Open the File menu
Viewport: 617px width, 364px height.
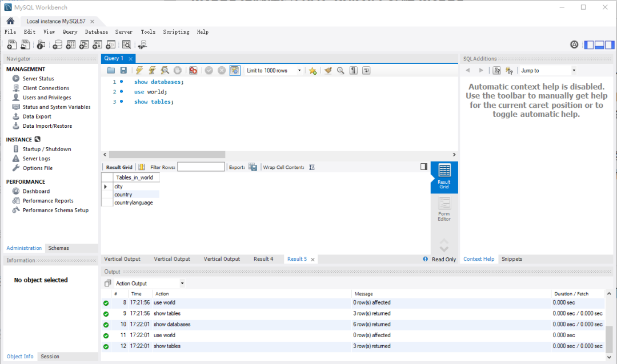click(10, 32)
